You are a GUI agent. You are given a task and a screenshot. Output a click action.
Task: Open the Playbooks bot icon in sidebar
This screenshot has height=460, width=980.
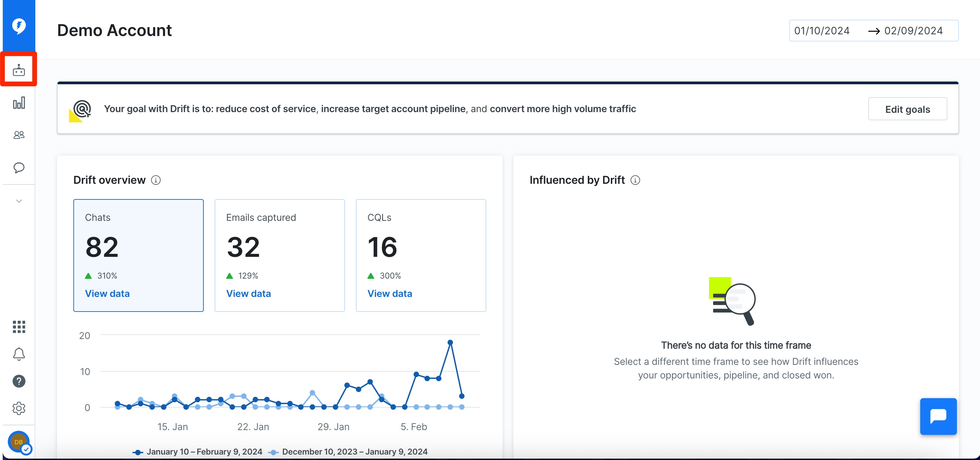tap(19, 70)
